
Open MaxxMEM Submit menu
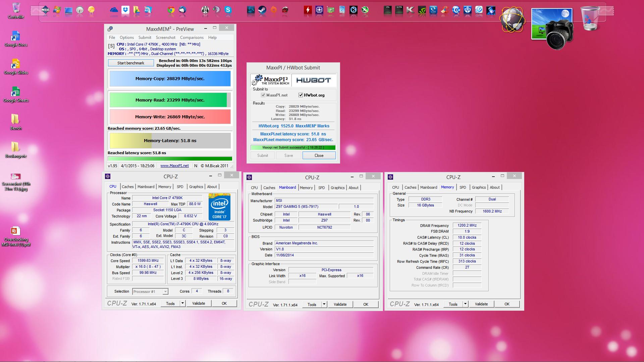[145, 38]
